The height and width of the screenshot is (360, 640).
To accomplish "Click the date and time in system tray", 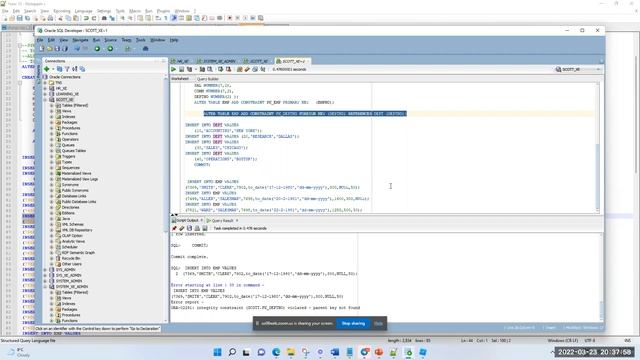I will 594,352.
